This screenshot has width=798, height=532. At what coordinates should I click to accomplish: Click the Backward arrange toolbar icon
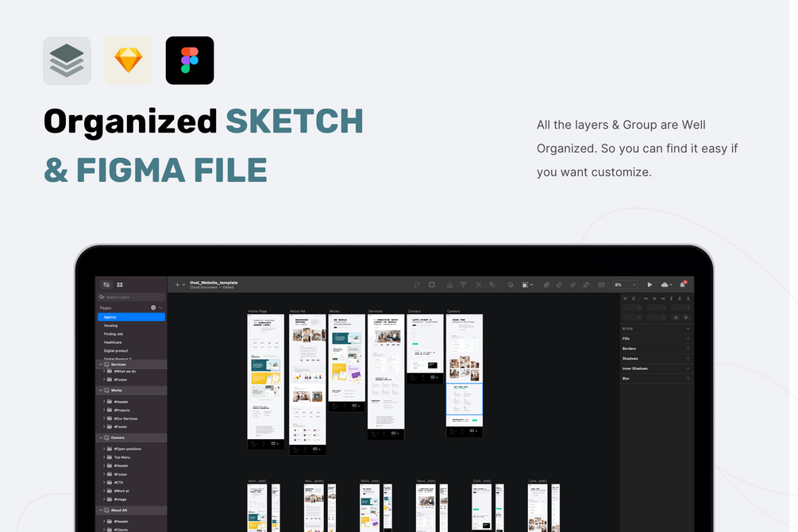[x=463, y=284]
